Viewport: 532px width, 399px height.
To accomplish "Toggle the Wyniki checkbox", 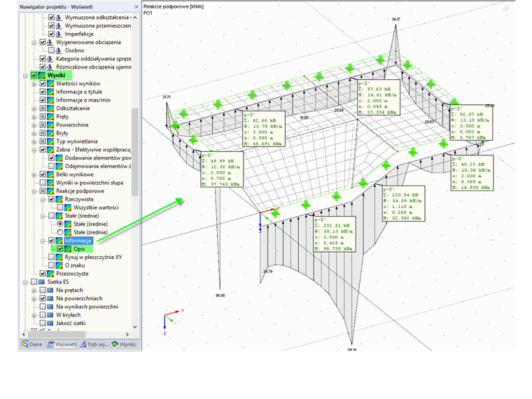I will click(34, 76).
